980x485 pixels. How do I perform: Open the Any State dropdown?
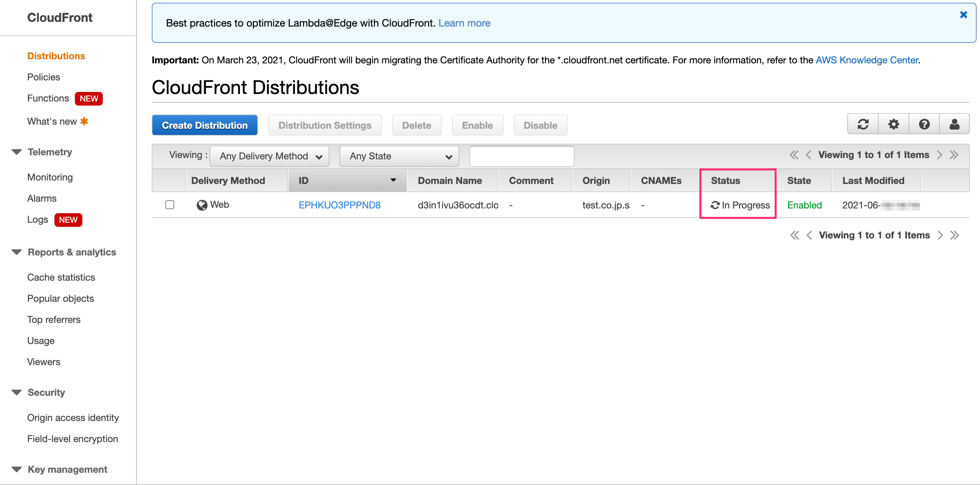click(x=399, y=156)
